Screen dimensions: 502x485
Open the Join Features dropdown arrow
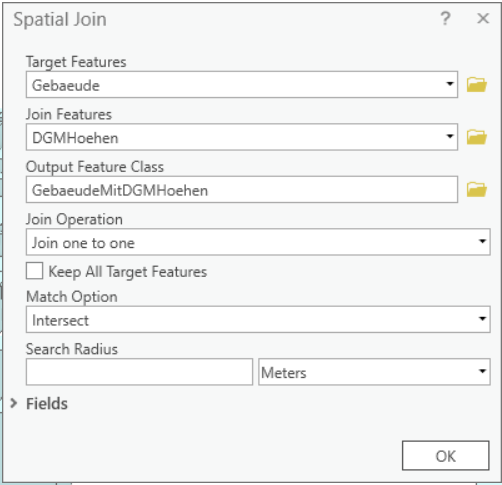450,137
